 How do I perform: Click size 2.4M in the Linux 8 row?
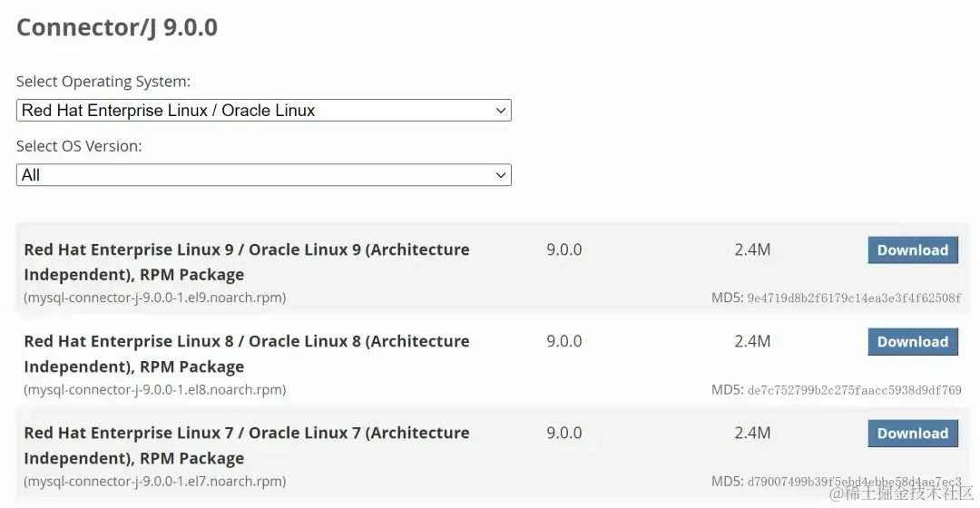click(752, 342)
